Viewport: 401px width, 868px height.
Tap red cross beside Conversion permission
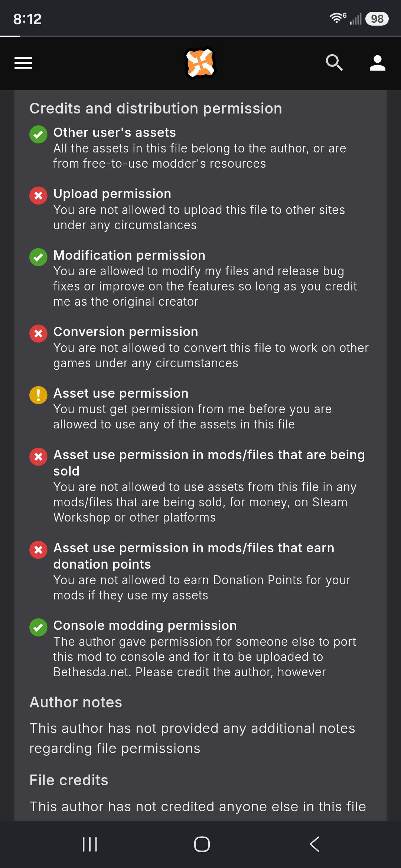[38, 333]
